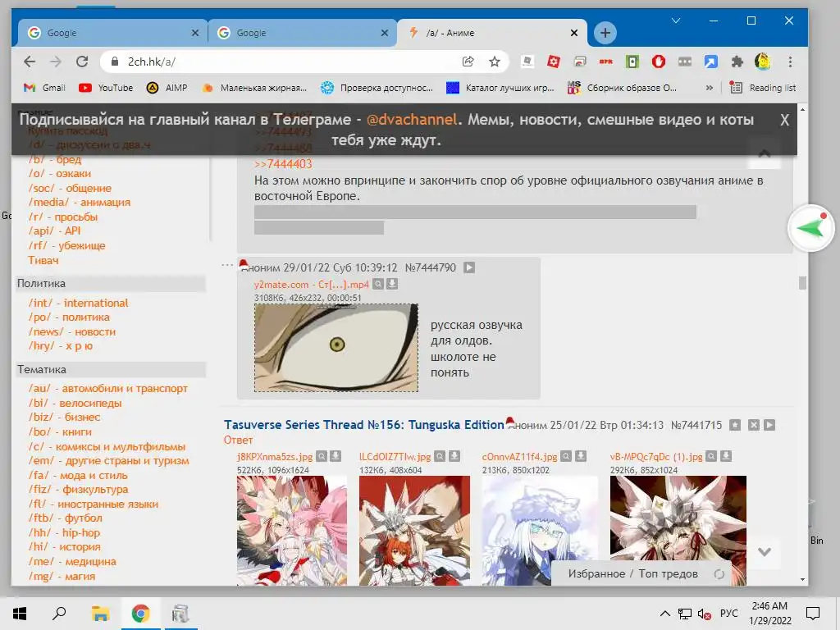
Task: Open the Тивач link in the sidebar
Action: tap(43, 260)
